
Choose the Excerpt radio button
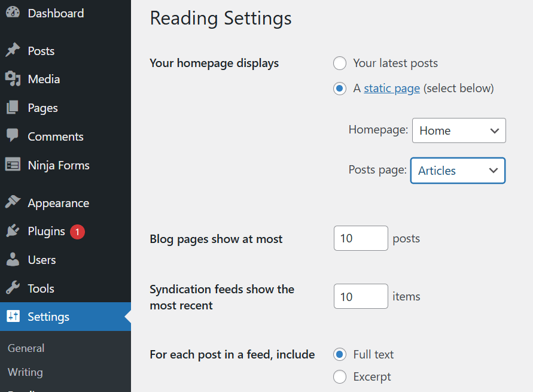[340, 377]
